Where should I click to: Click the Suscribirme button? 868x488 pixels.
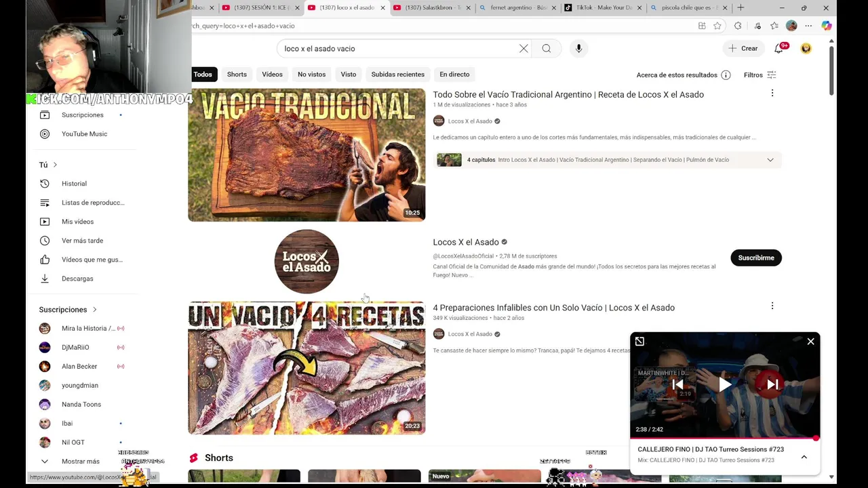pos(755,258)
